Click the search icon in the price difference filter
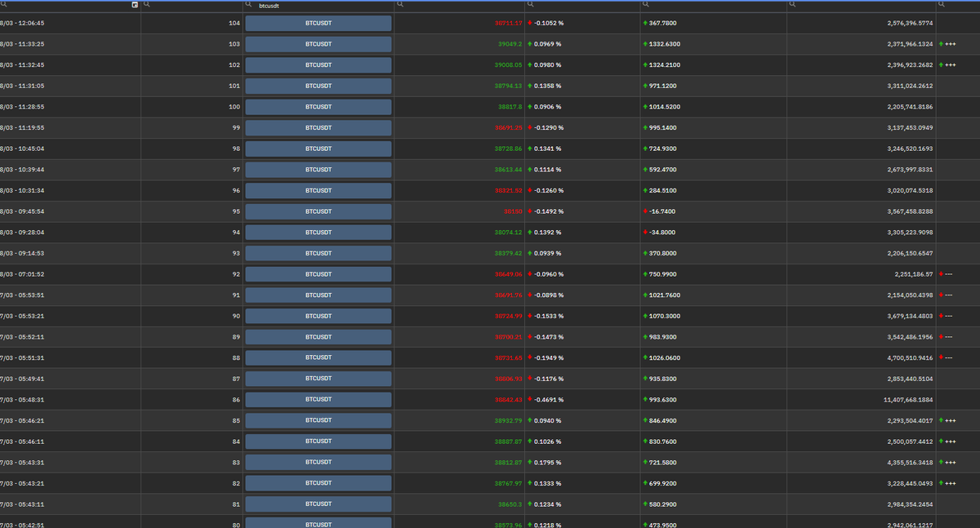This screenshot has height=528, width=980. coord(645,5)
